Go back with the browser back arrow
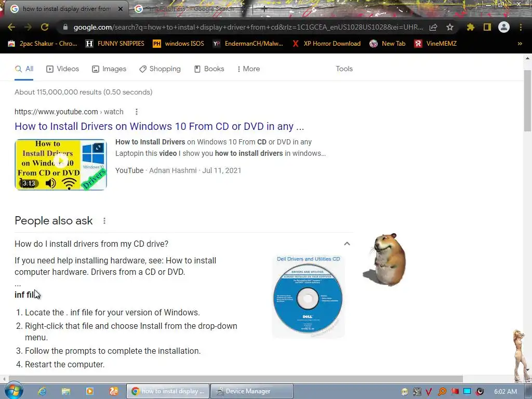The height and width of the screenshot is (399, 532). 11,27
